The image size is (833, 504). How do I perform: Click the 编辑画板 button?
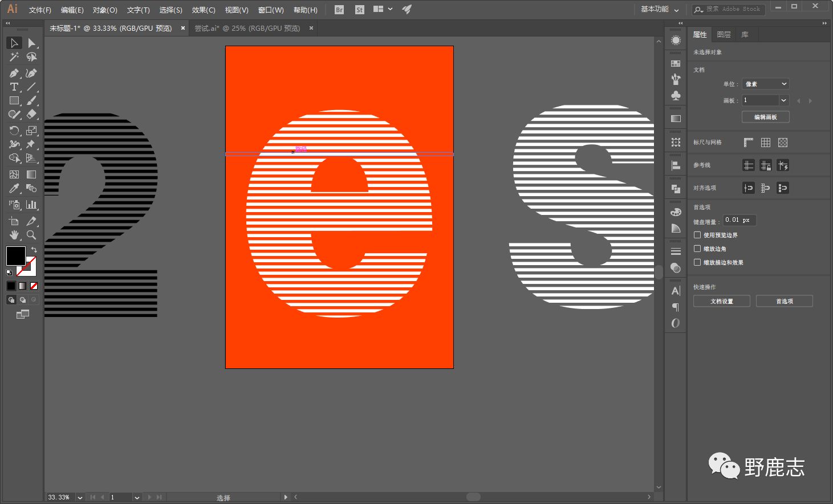click(x=765, y=117)
